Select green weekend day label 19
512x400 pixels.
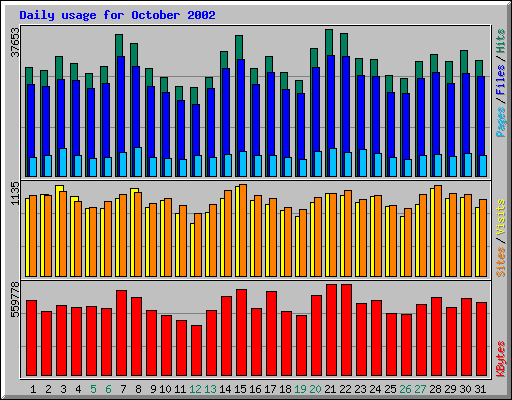300,389
